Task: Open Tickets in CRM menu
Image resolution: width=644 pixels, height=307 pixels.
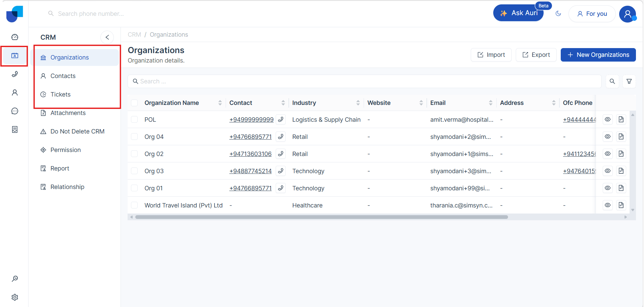Action: point(60,94)
